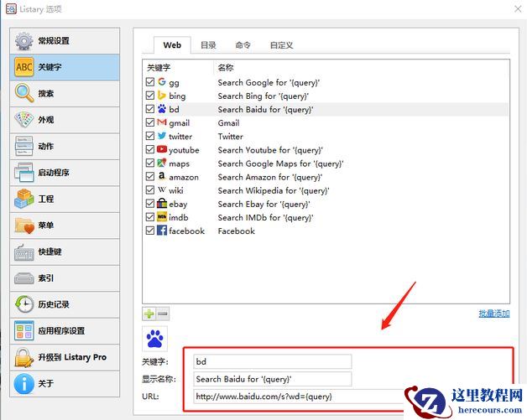This screenshot has height=420, width=527.
Task: Click the 显示名称 input field
Action: [273, 379]
